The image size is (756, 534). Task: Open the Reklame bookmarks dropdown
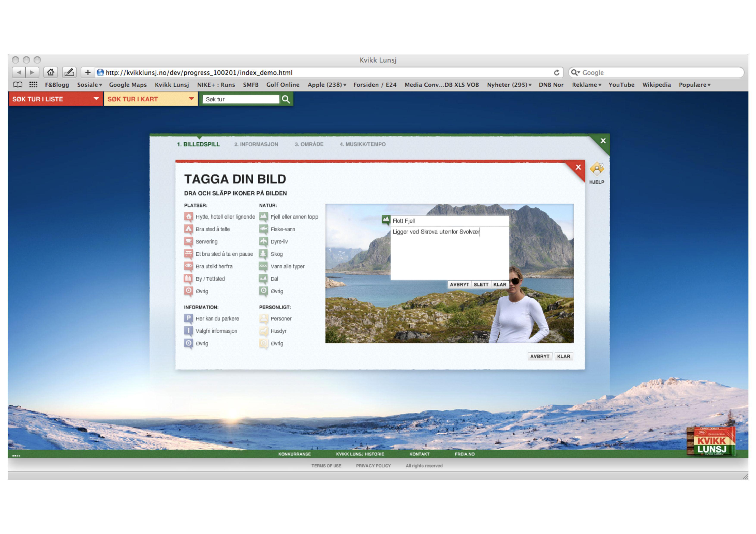point(587,85)
